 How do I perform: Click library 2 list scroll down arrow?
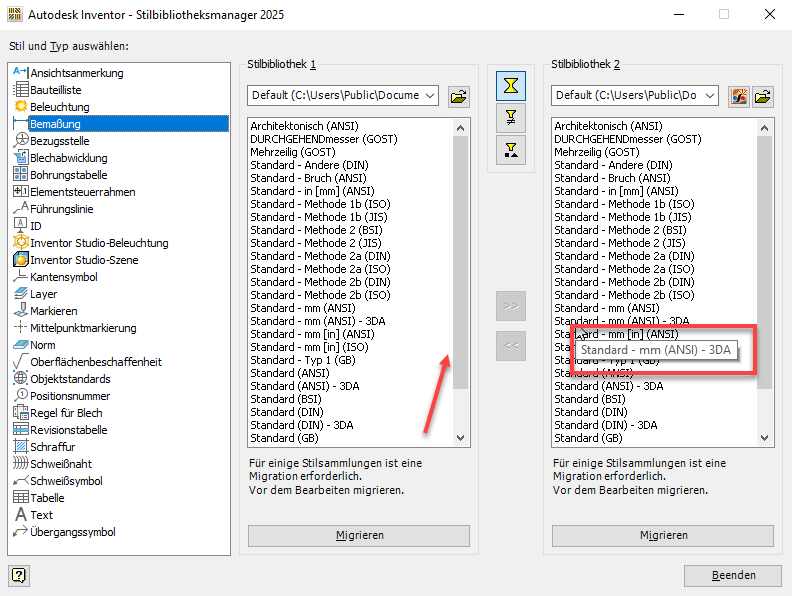tap(764, 438)
